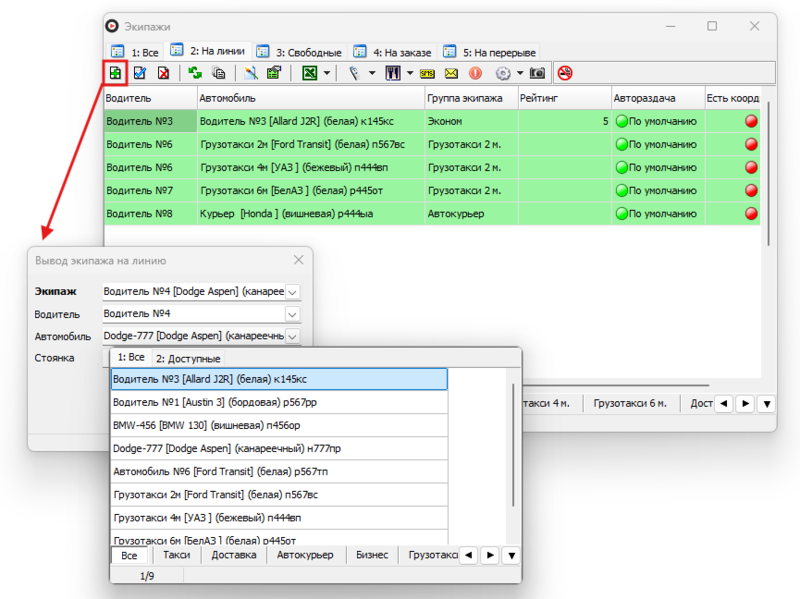The width and height of the screenshot is (800, 599).
Task: Click the green auto-dispatch indicator for Водитель №8
Action: click(621, 214)
